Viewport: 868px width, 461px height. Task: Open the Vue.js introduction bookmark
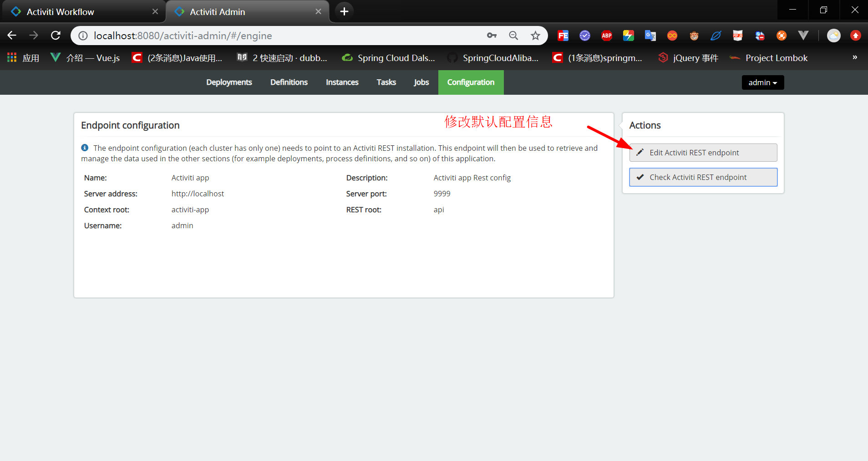click(x=85, y=58)
